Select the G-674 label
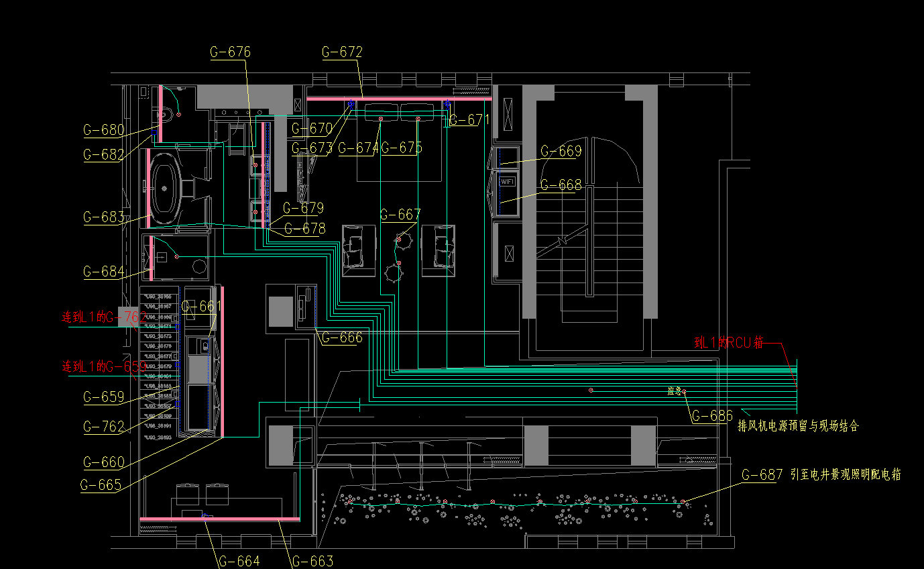 pos(358,148)
